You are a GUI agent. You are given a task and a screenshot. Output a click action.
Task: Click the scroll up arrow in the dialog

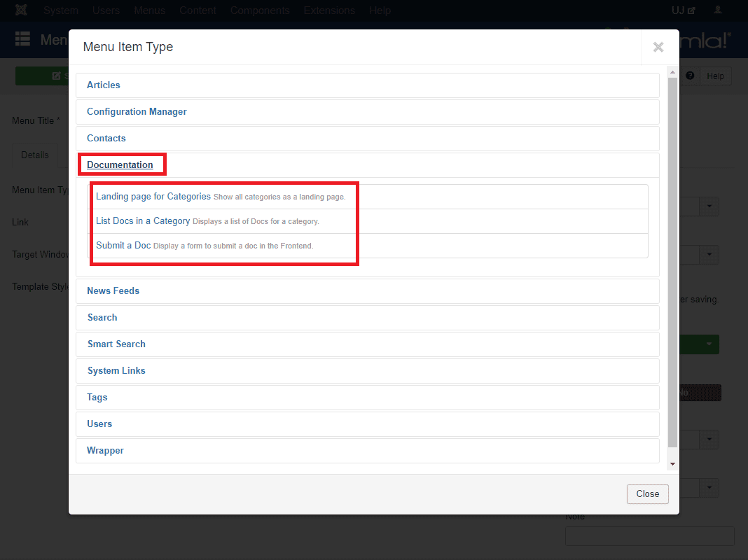[672, 73]
